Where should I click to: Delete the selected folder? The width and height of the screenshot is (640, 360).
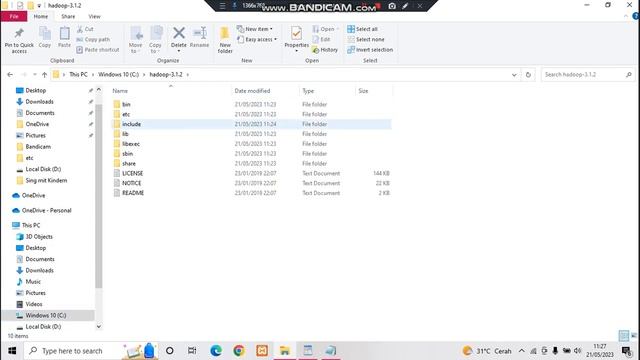click(179, 39)
